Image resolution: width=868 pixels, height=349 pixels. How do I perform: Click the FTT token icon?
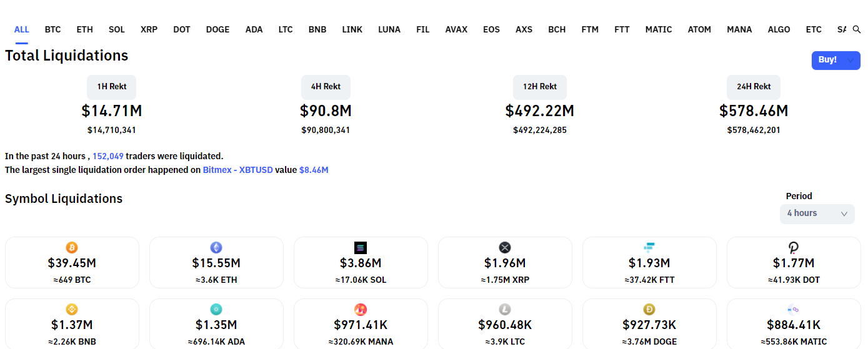649,247
